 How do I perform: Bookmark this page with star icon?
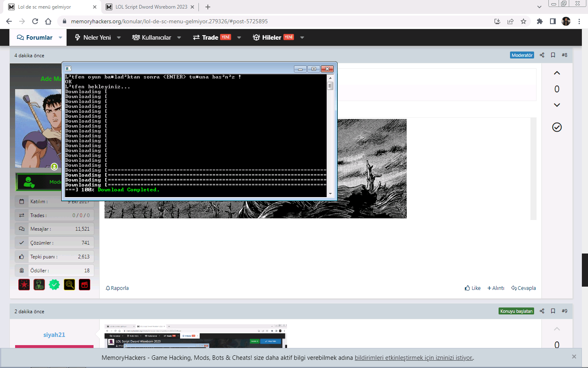point(523,21)
